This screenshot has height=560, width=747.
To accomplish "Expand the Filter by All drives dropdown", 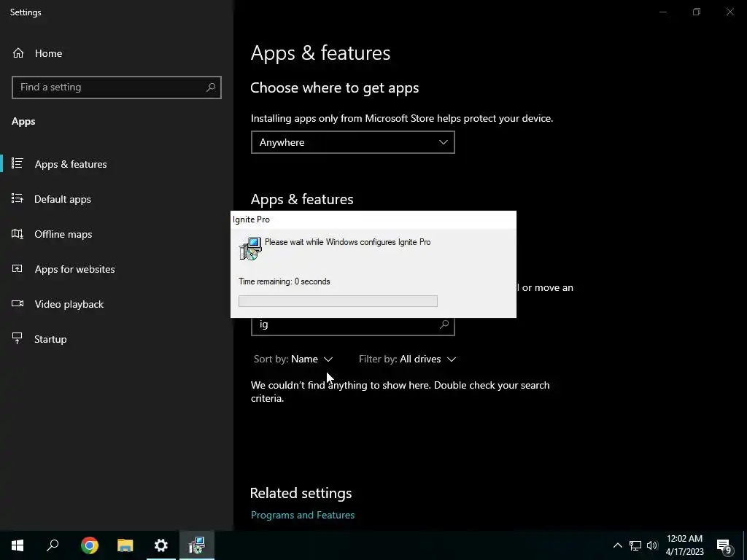I will (407, 359).
